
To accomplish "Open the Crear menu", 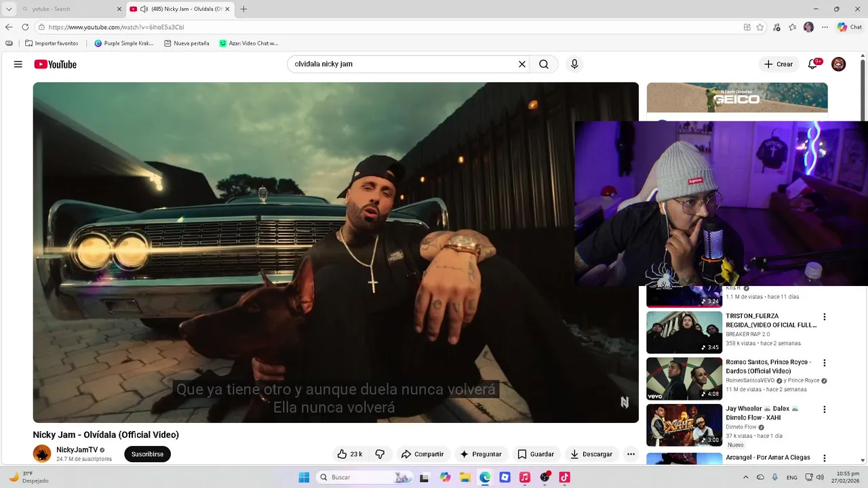I will coord(778,64).
